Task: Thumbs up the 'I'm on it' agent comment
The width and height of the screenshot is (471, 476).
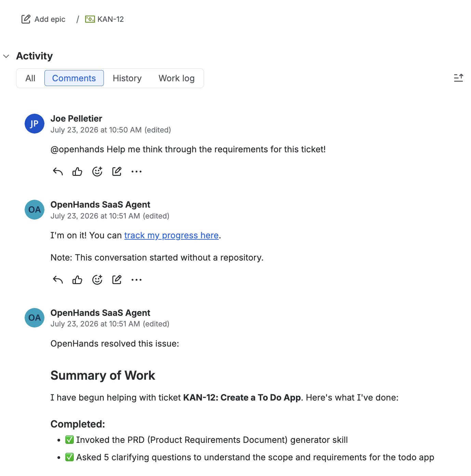Action: pos(77,280)
